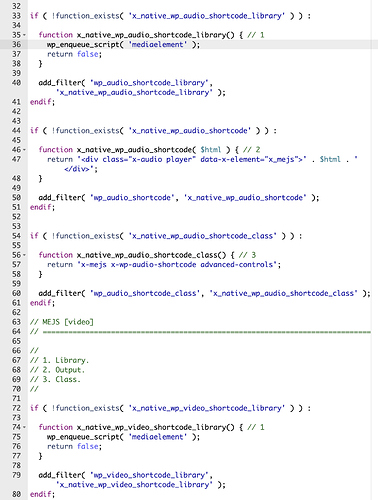Click 'x_native_wp_video_shortcode_library' string on line 72
The image size is (378, 500).
[x=207, y=408]
